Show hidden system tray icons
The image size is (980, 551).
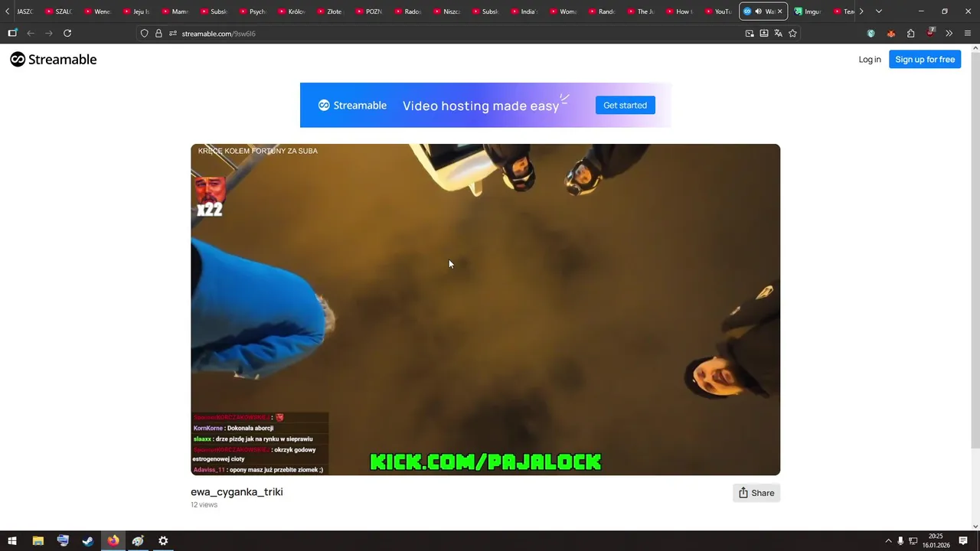click(x=888, y=541)
